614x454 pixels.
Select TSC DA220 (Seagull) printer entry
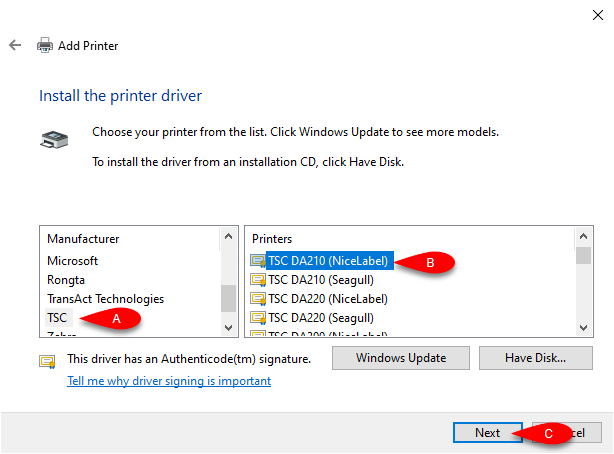point(321,318)
